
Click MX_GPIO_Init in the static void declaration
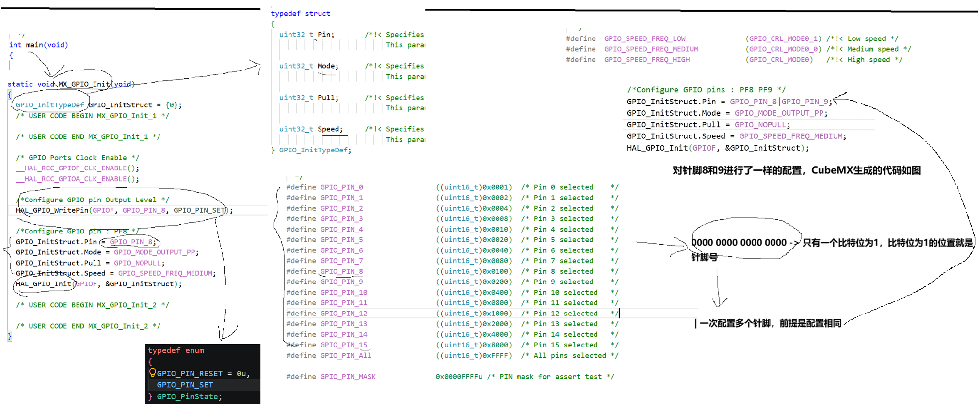pyautogui.click(x=84, y=84)
